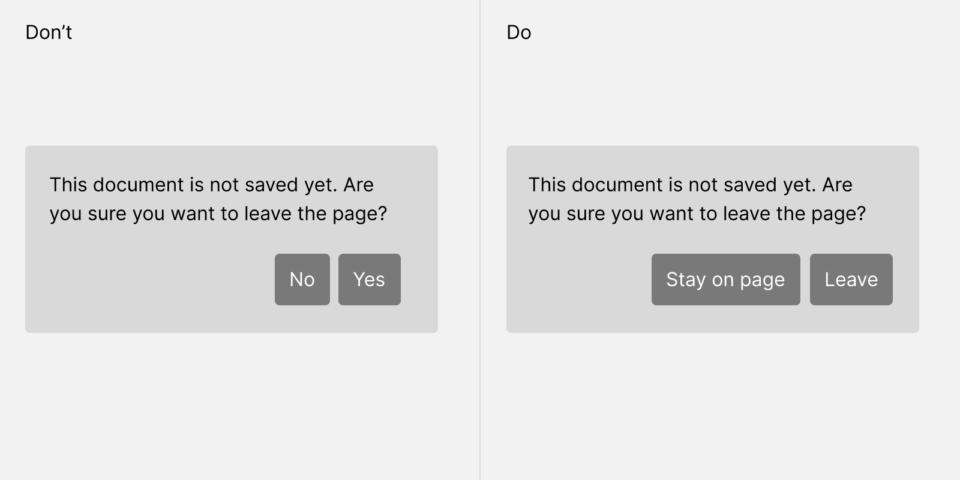Confirm with the "Leave" button
The height and width of the screenshot is (480, 960).
(851, 279)
